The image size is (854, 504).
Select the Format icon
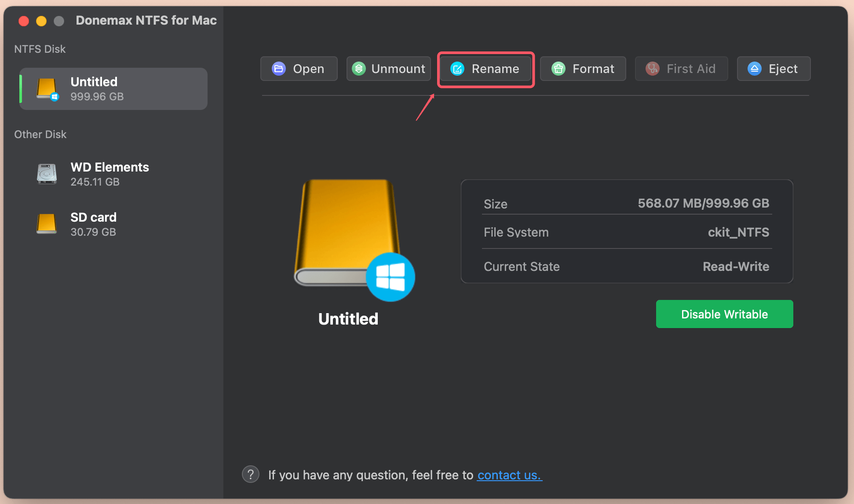click(x=558, y=69)
